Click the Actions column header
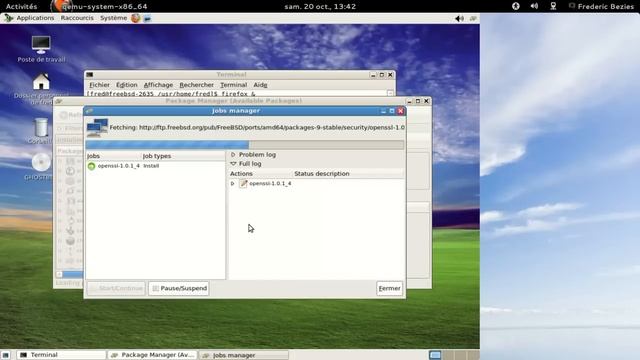This screenshot has height=360, width=640. click(x=260, y=174)
